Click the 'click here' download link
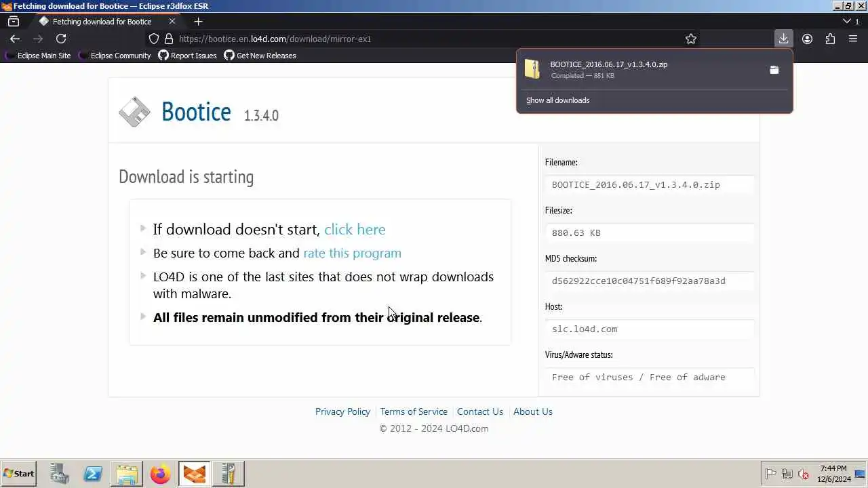This screenshot has height=488, width=868. pyautogui.click(x=355, y=229)
